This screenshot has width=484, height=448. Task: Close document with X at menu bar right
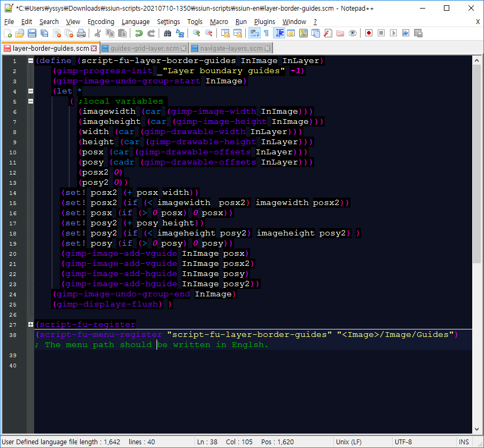pos(478,21)
